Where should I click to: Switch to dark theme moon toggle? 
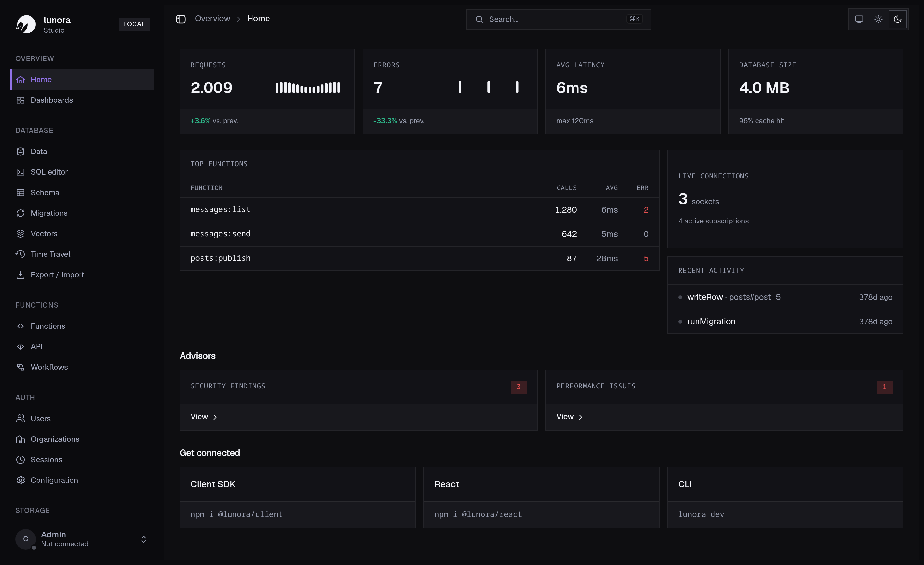(897, 19)
